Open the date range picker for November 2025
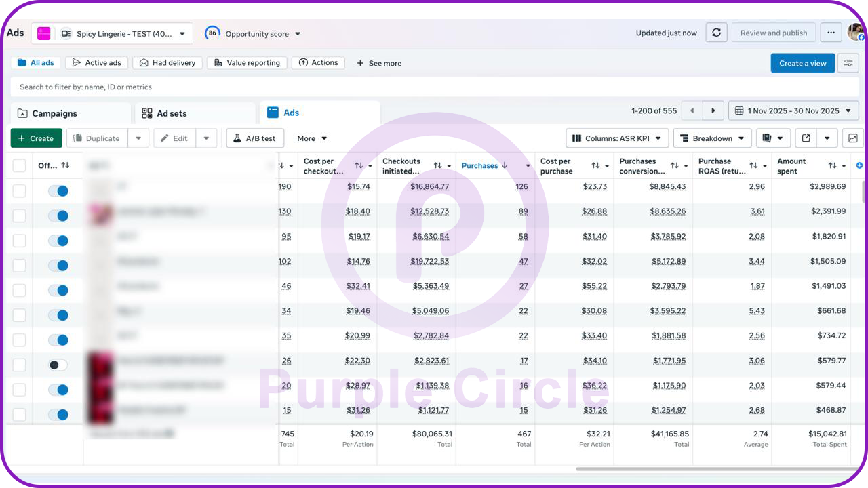 pos(793,111)
